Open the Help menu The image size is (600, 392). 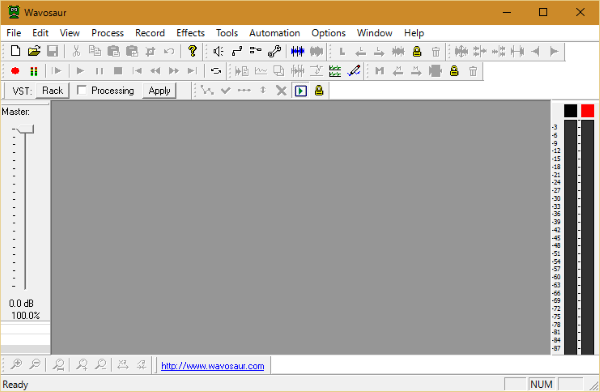pos(414,33)
